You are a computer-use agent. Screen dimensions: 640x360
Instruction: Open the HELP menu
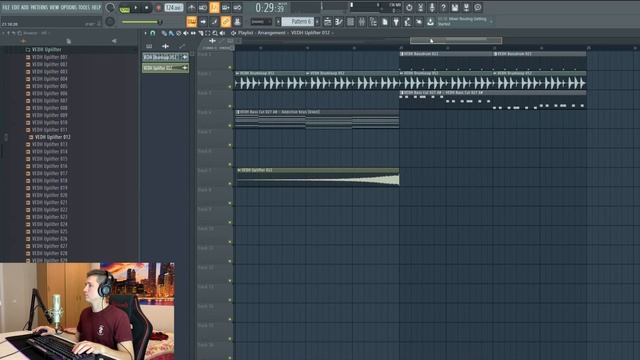(96, 7)
